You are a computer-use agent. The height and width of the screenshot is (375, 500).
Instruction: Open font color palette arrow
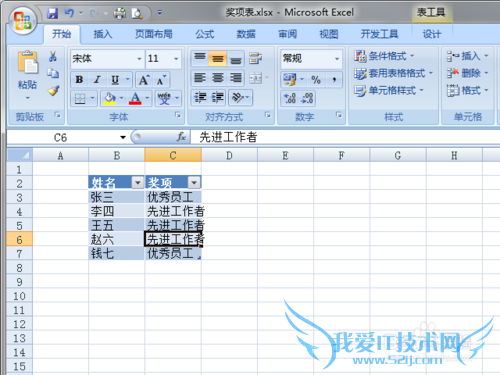[147, 98]
